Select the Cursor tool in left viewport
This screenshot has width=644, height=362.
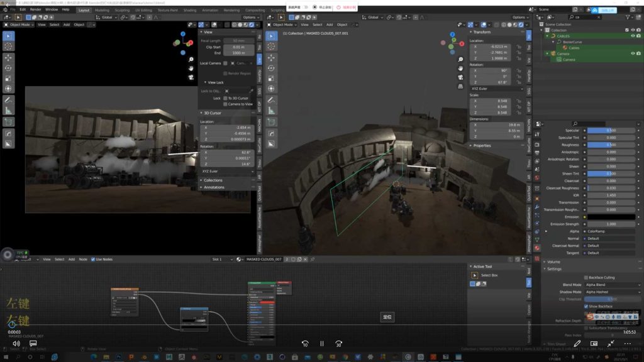point(8,46)
